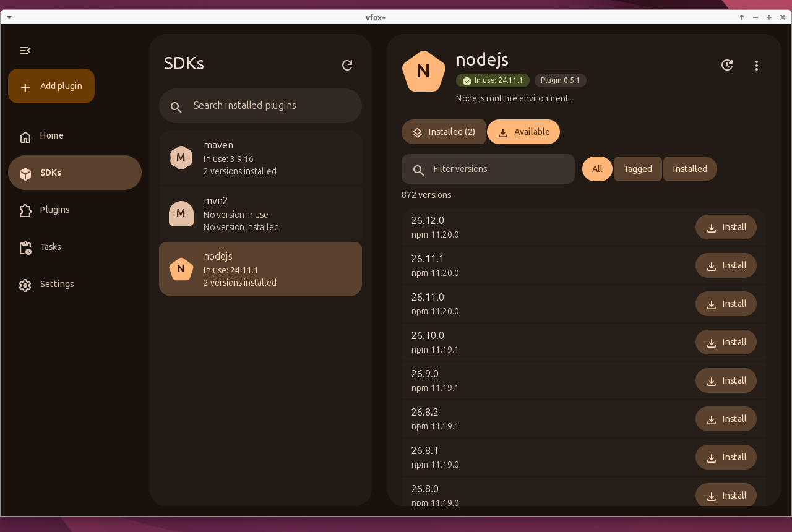The image size is (792, 532).
Task: Click the Node.js runtime environment description
Action: (x=514, y=98)
